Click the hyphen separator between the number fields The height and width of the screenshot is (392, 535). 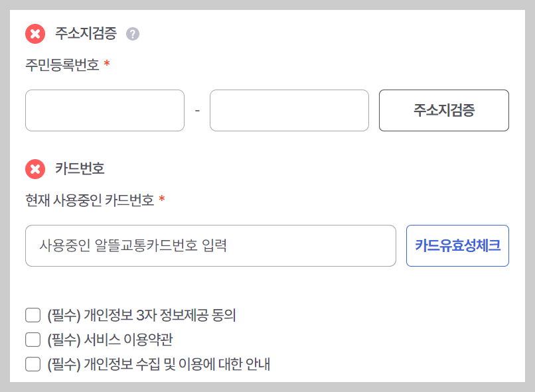tap(197, 110)
